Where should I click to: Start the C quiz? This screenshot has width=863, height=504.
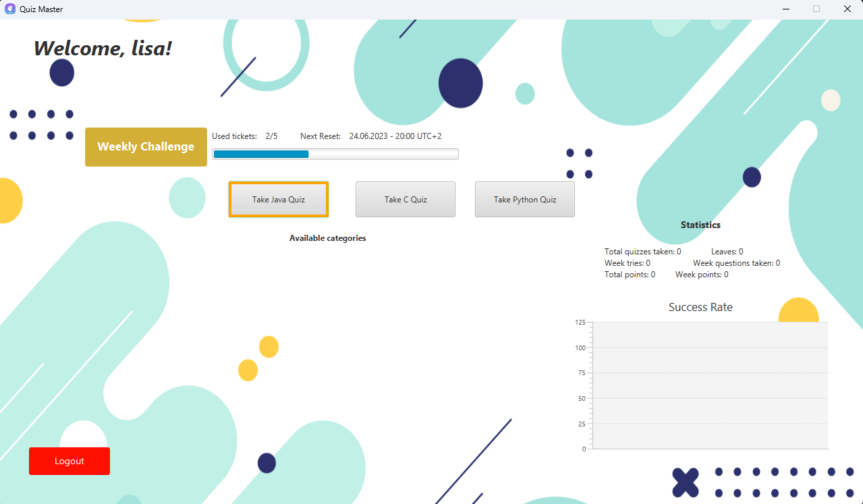click(406, 199)
